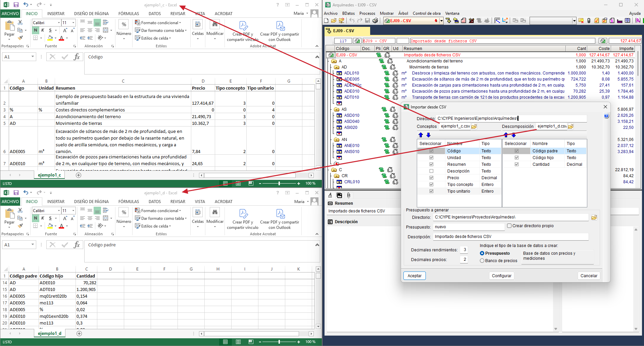Screen dimensions: 644x346
Task: Toggle bold (N) in ejemplo1_c Excel ribbon
Action: pyautogui.click(x=36, y=30)
